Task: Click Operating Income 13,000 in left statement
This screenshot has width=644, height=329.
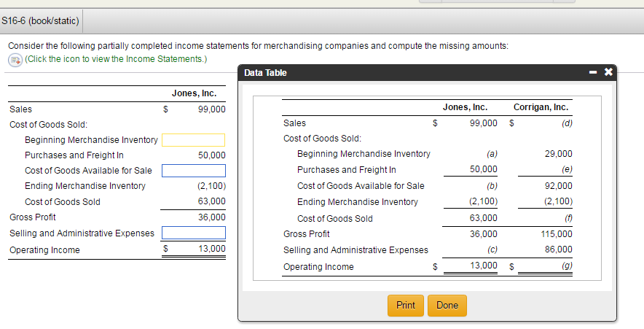Action: (211, 249)
